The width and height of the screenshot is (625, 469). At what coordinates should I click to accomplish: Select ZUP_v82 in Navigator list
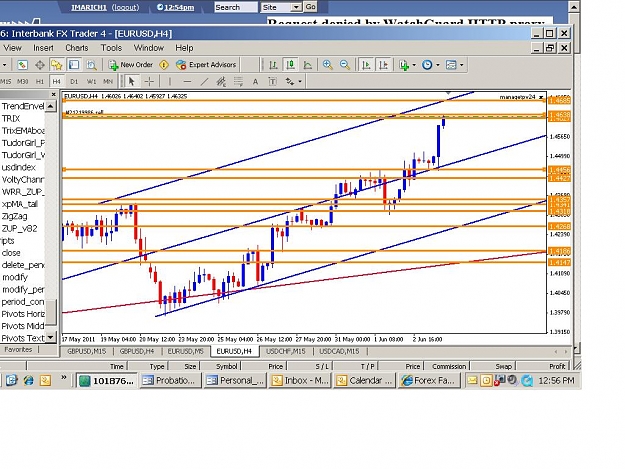[x=20, y=229]
